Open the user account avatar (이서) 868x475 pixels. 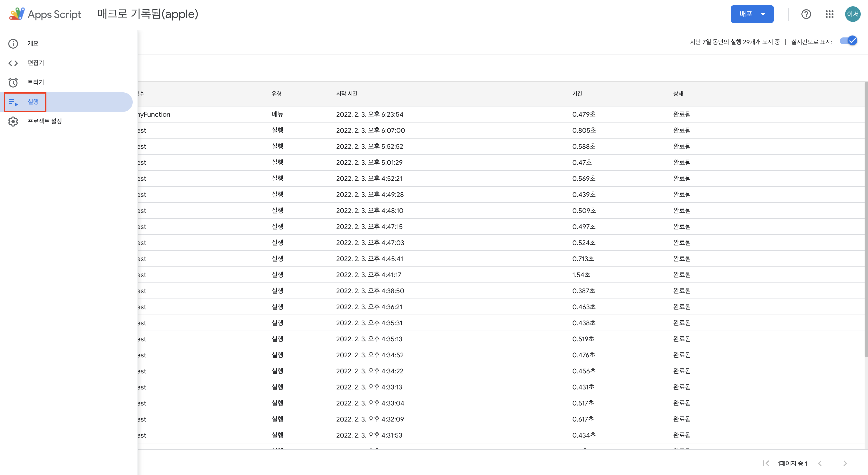click(852, 14)
